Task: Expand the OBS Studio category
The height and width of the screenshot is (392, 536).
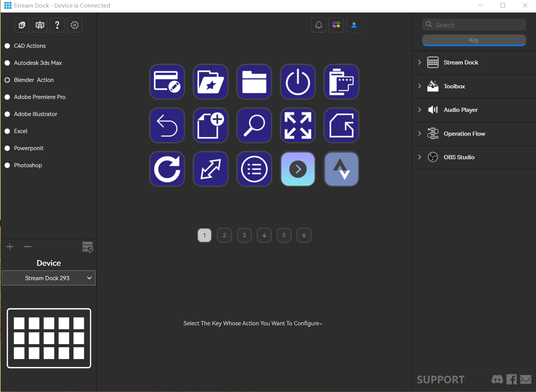Action: pos(474,157)
